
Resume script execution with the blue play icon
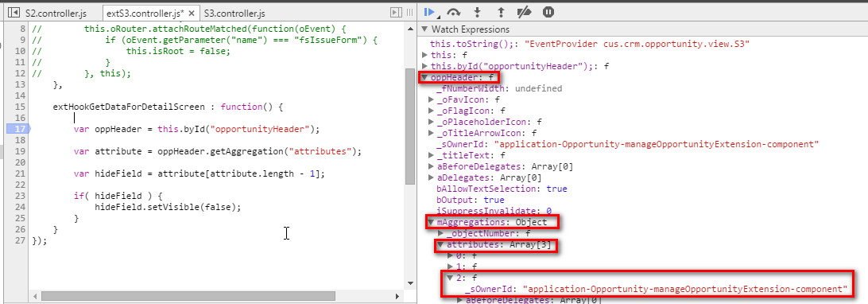click(429, 12)
